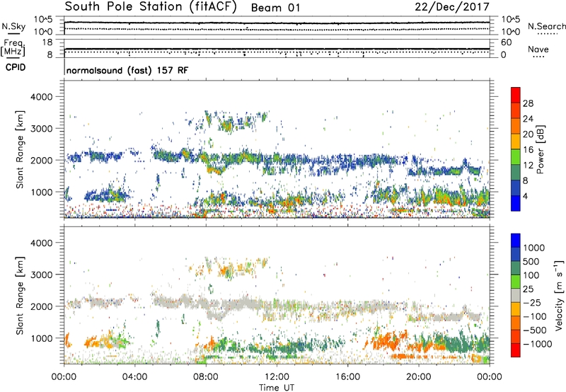Click the 'Slant Range [km]' label of velocity panel

pos(20,295)
